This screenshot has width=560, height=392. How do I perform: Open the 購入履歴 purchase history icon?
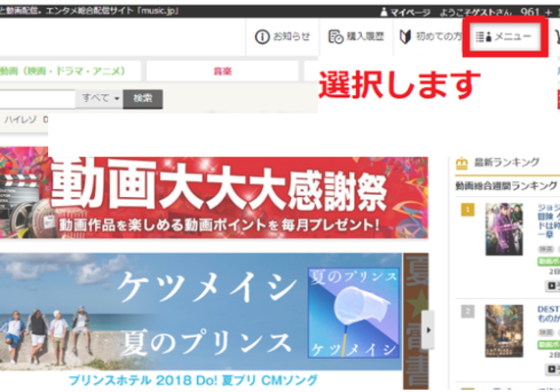[x=335, y=37]
